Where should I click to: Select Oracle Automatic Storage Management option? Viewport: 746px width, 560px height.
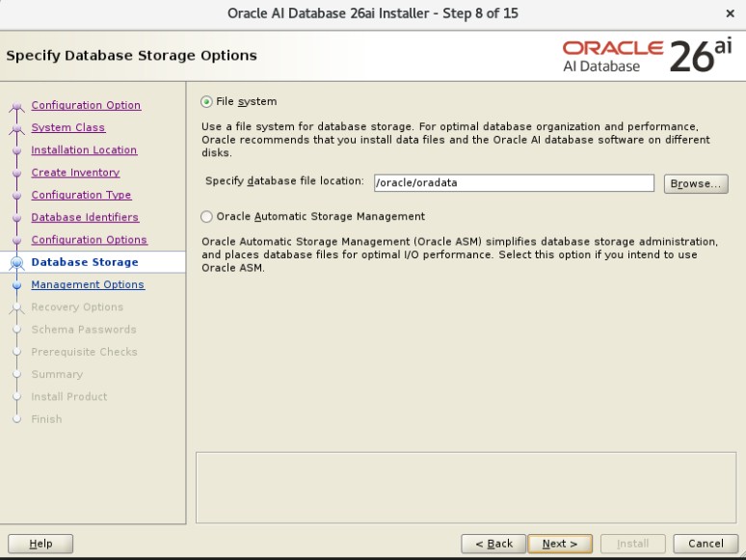(x=206, y=217)
